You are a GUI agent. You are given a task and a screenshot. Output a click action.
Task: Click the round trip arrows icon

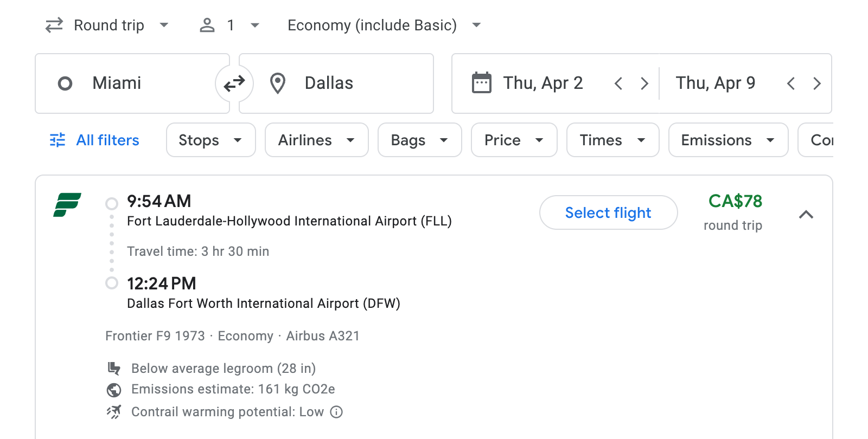coord(54,25)
